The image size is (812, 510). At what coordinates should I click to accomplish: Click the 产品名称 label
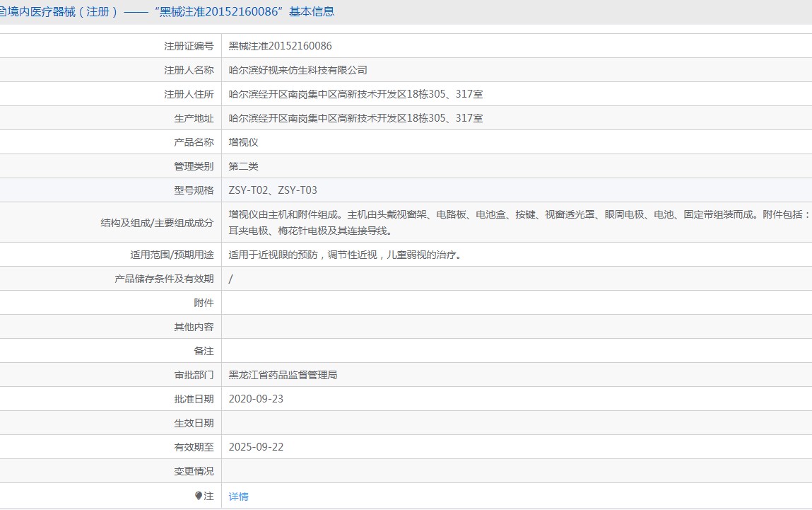194,142
